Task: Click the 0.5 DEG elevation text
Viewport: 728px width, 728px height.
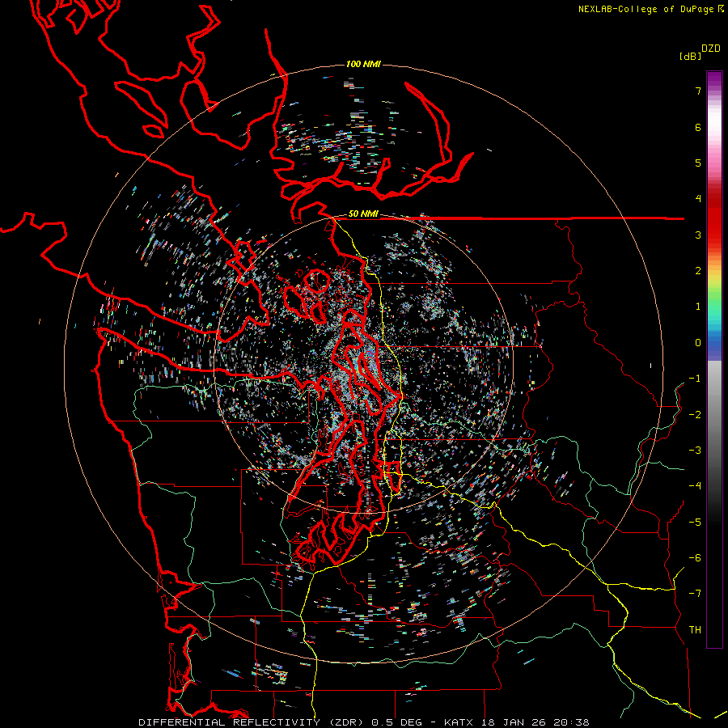Action: (397, 722)
